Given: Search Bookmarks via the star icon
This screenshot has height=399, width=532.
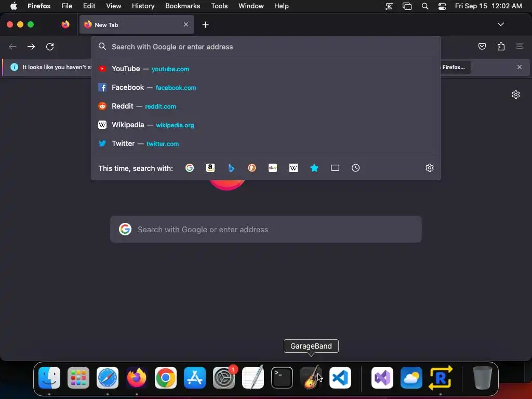Looking at the screenshot, I should coord(314,168).
